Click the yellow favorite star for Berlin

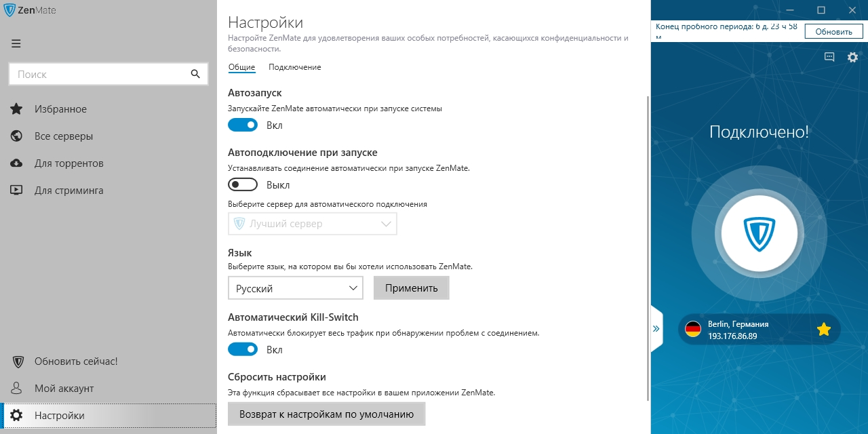point(824,330)
